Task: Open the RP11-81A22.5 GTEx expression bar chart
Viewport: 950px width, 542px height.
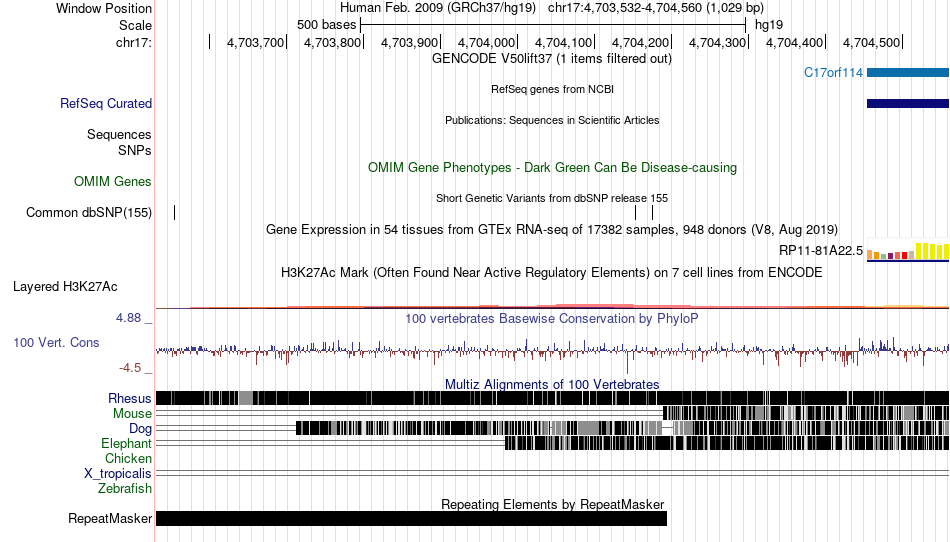Action: [908, 251]
